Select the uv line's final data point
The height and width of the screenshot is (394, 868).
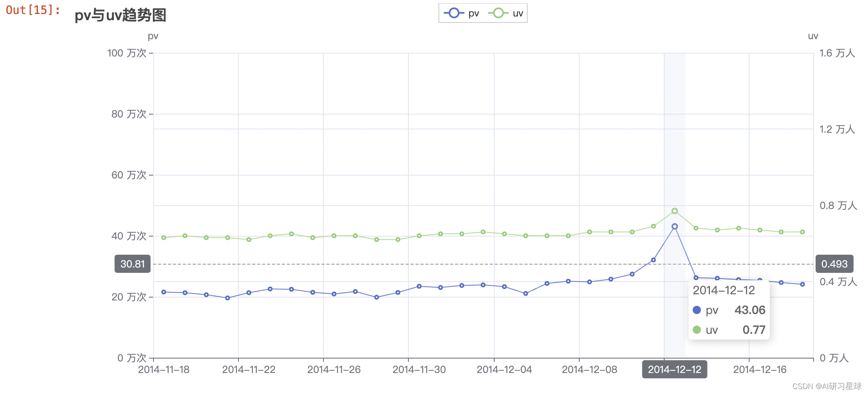click(802, 232)
